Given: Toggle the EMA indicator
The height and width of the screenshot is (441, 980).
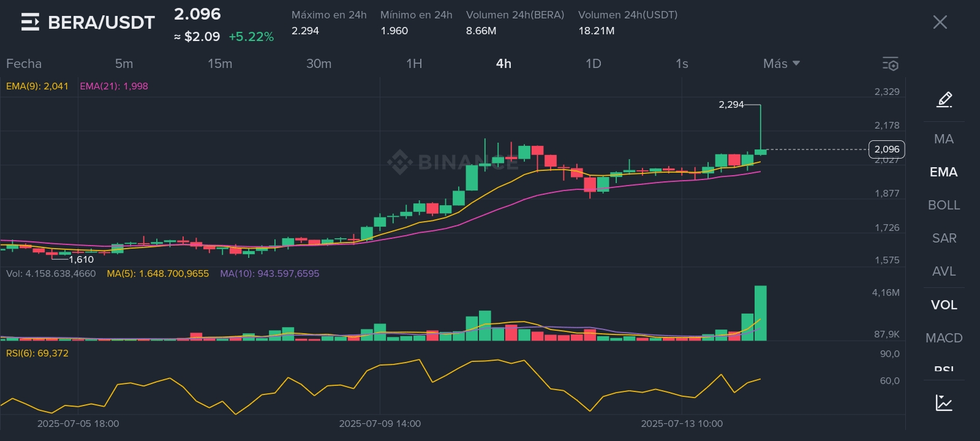Looking at the screenshot, I should pos(944,172).
